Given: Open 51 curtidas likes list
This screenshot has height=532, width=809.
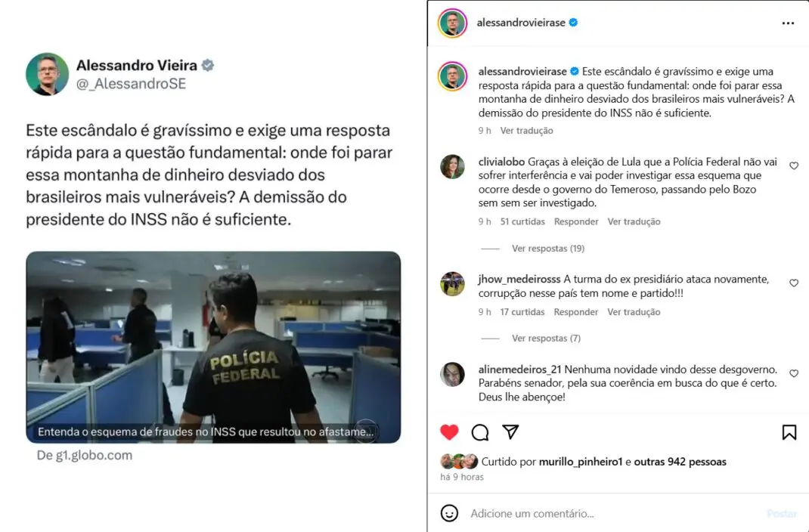Looking at the screenshot, I should pos(522,221).
